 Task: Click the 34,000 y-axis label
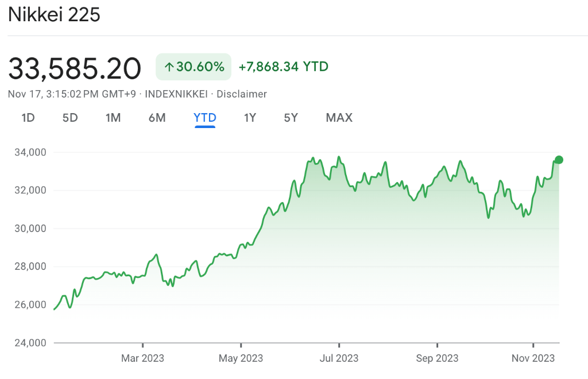30,152
